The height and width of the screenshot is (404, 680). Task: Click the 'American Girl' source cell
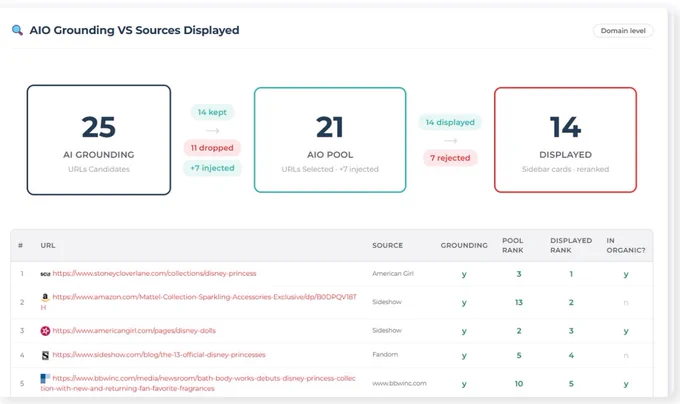[393, 274]
